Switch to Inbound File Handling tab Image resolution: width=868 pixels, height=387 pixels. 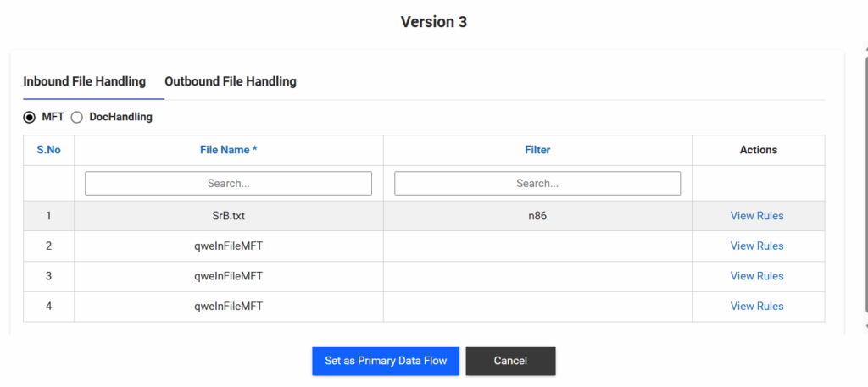click(x=84, y=82)
